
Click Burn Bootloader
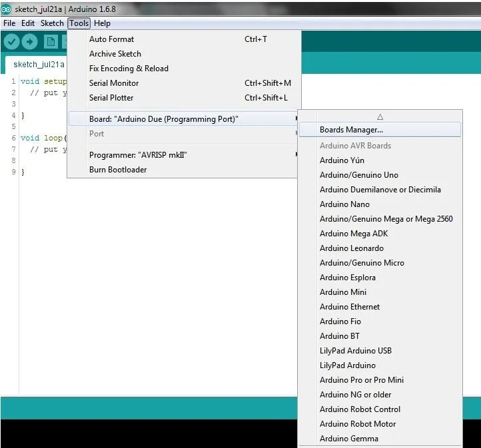[183, 170]
